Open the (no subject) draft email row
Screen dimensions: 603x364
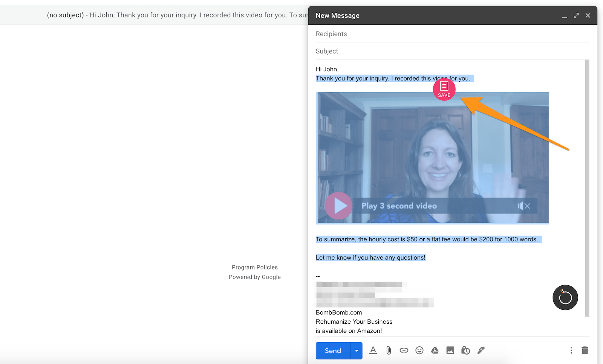[154, 15]
